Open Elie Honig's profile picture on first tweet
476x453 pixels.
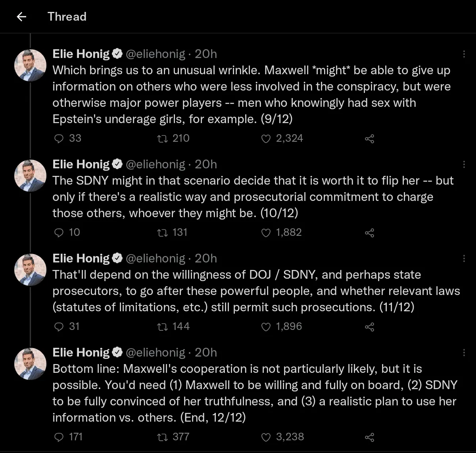[x=31, y=66]
